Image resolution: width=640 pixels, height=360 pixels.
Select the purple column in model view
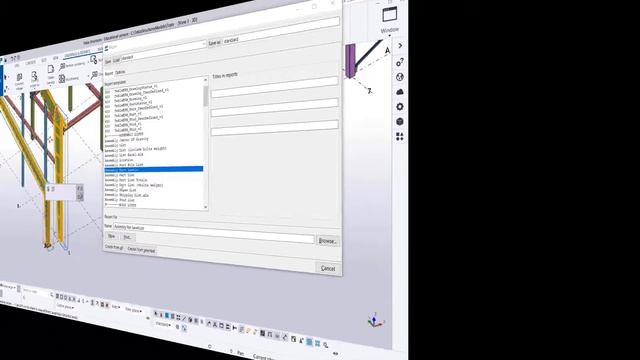[350, 60]
